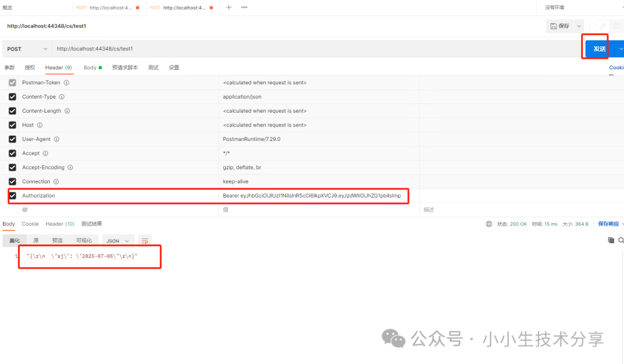Select the Pretty (美化) view
The image size is (624, 364).
coord(14,241)
